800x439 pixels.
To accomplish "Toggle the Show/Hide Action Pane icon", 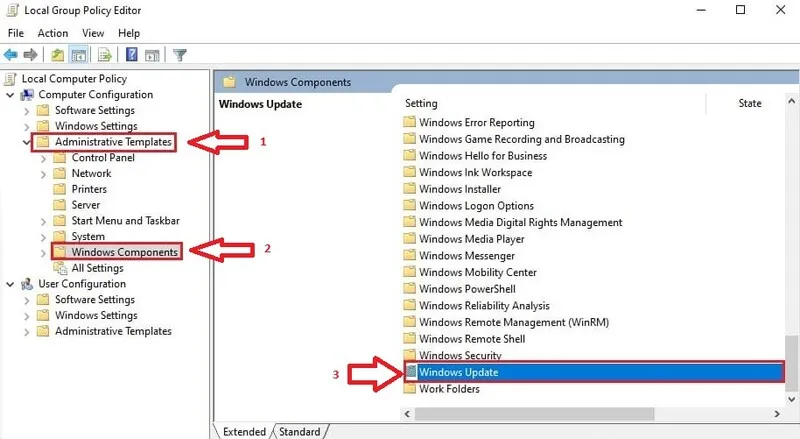I will pos(152,55).
